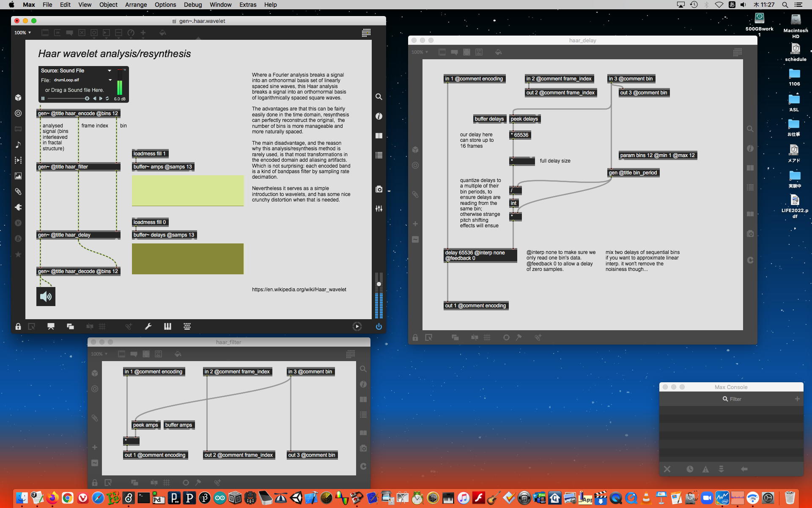Open the 100% zoom dropdown in main patcher
Screen dimensions: 812x508
pos(23,33)
